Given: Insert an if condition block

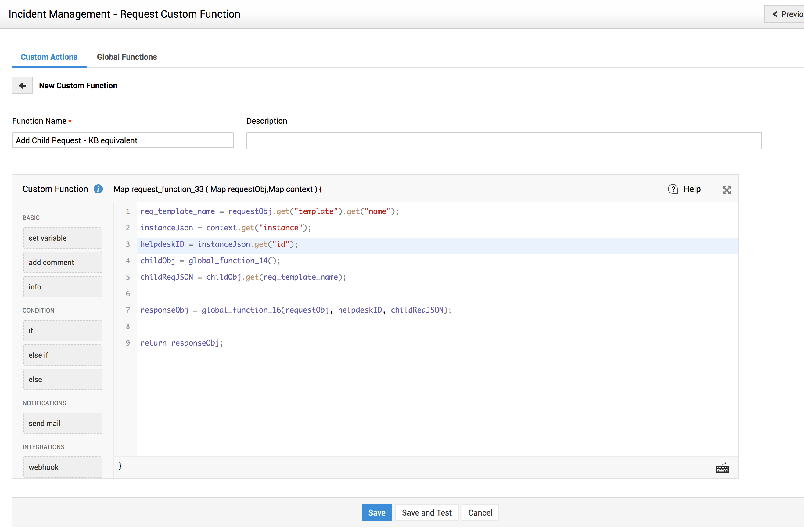Looking at the screenshot, I should [x=63, y=330].
